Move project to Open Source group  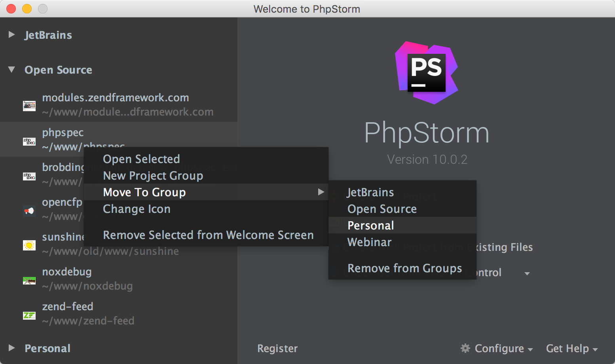tap(402, 209)
